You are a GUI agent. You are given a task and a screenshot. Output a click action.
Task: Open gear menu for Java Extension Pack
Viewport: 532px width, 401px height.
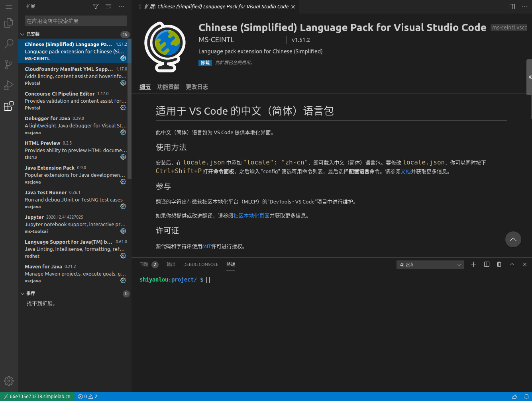[123, 182]
